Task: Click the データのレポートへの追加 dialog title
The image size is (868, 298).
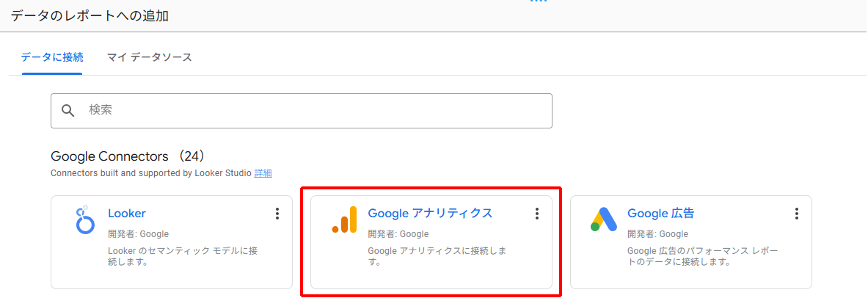Action: point(90,16)
